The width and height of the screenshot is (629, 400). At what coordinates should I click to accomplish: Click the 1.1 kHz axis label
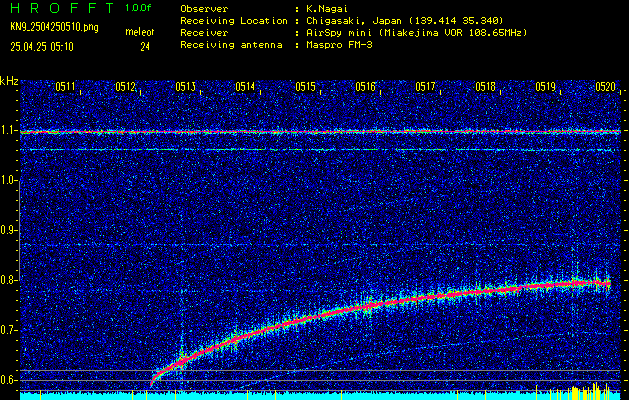click(9, 131)
